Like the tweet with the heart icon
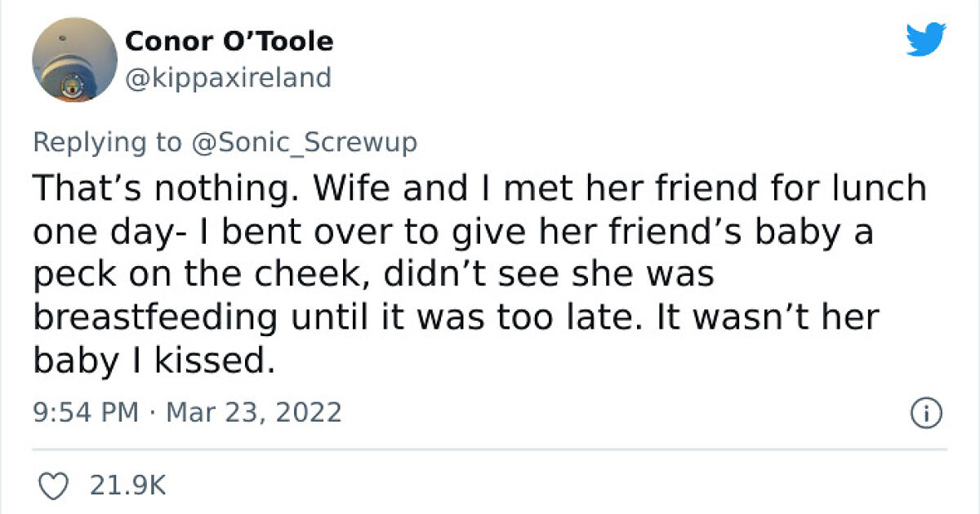980x514 pixels. pos(55,486)
